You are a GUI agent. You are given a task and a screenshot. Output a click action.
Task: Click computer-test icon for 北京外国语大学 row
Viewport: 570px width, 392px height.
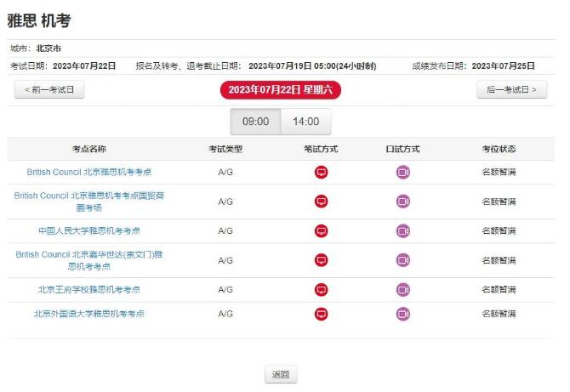click(321, 314)
